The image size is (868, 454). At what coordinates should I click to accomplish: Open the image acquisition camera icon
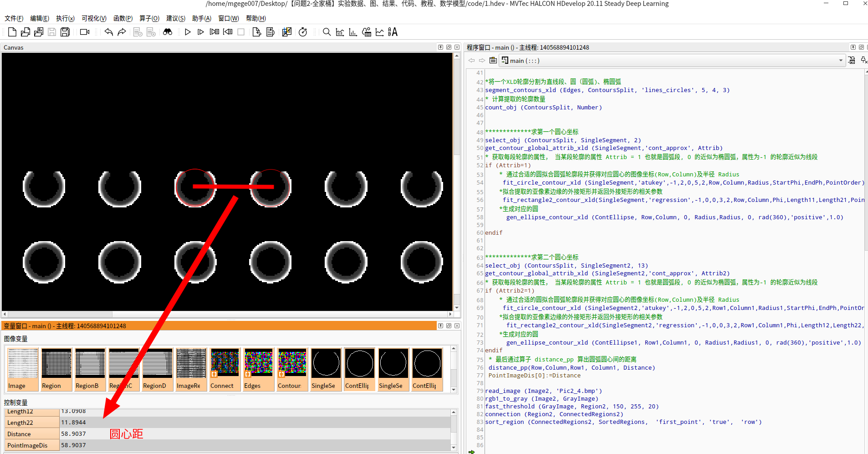85,32
